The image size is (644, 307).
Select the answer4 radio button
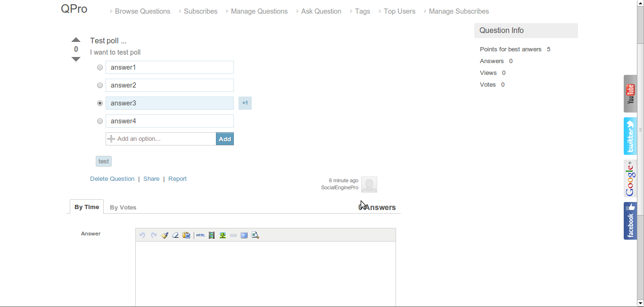tap(100, 121)
